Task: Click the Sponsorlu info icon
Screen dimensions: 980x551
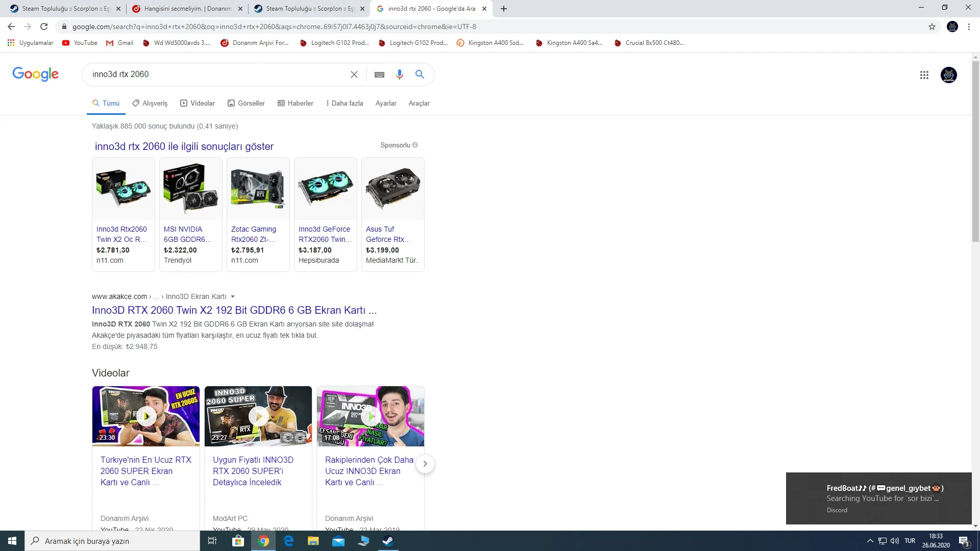Action: (415, 145)
